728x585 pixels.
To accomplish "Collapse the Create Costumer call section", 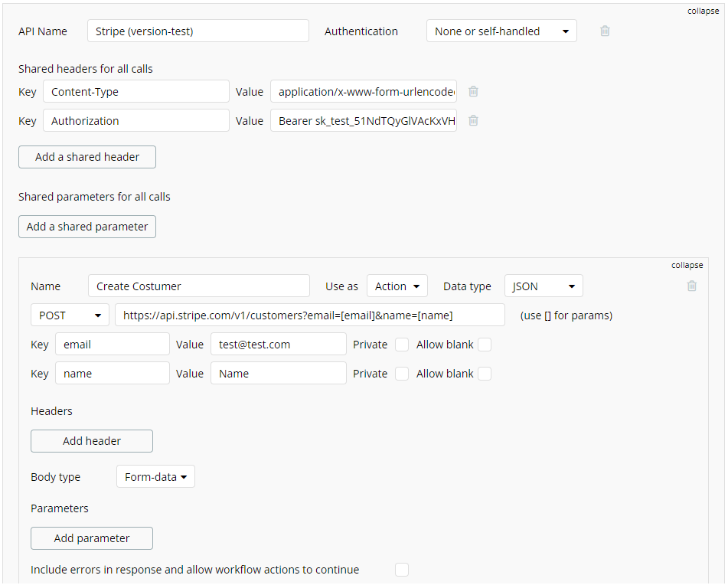I will click(x=687, y=265).
